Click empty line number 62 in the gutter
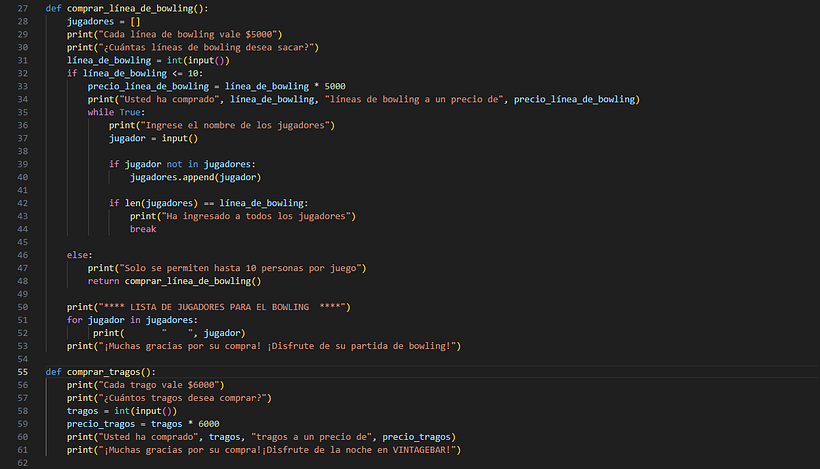Screen dimensions: 820x469 tap(21, 462)
